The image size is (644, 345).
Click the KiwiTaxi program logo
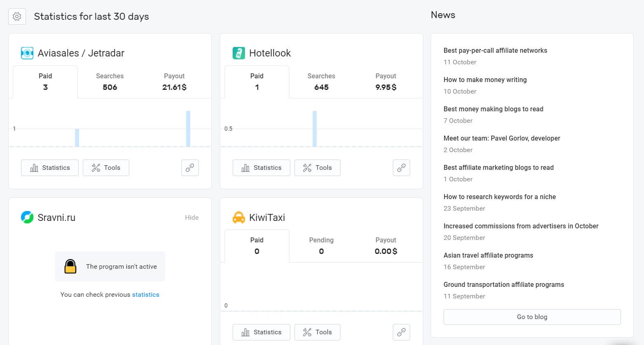pos(239,217)
